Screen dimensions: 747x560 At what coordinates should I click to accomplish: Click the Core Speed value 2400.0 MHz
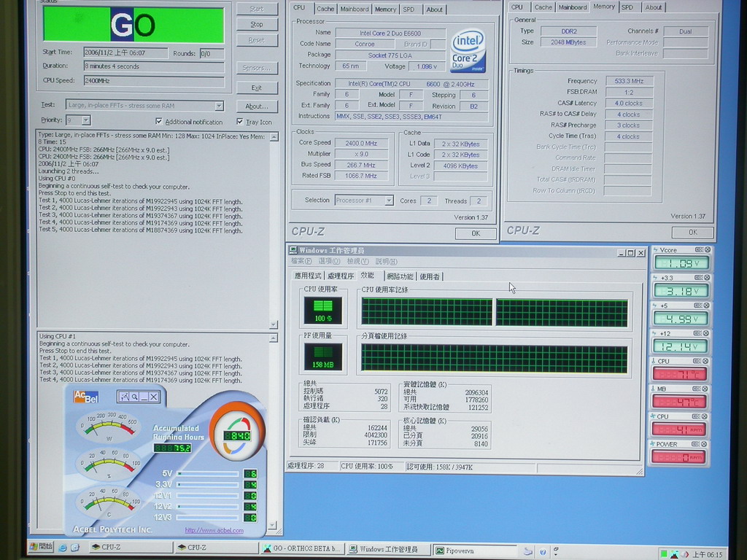[x=361, y=143]
